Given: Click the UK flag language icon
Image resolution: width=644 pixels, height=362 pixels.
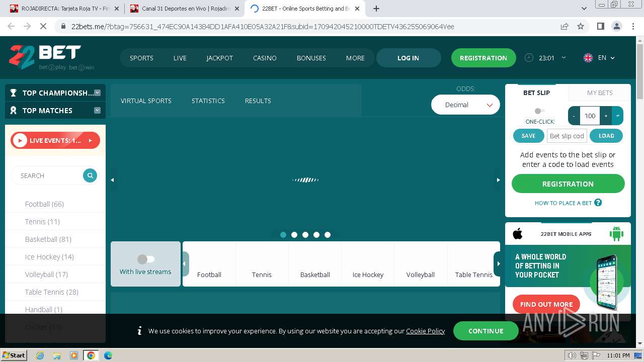Looking at the screenshot, I should pos(588,58).
